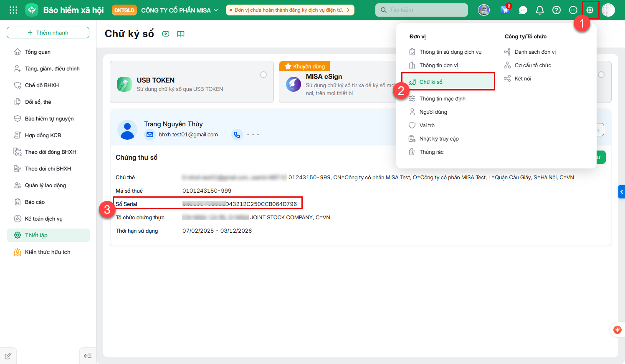
Task: Select the radio button on rightmost signature card
Action: pos(601,75)
